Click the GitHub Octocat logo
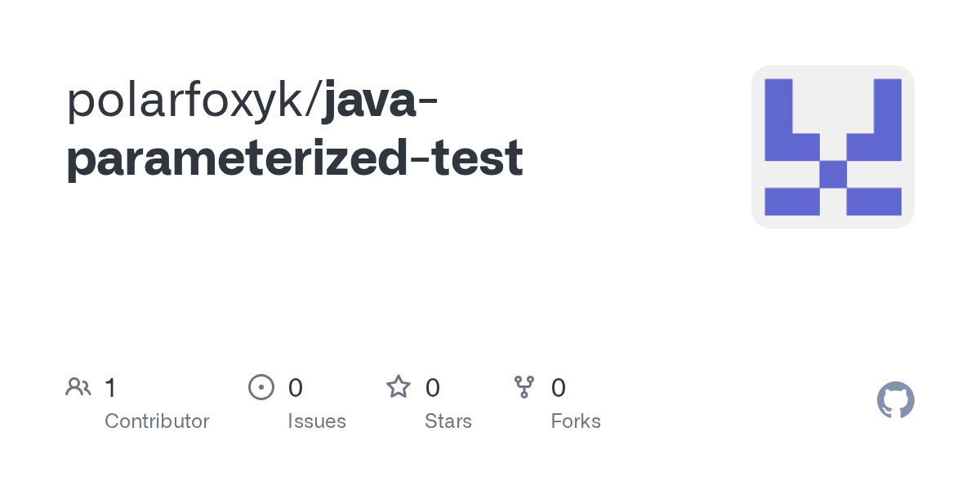 tap(895, 400)
